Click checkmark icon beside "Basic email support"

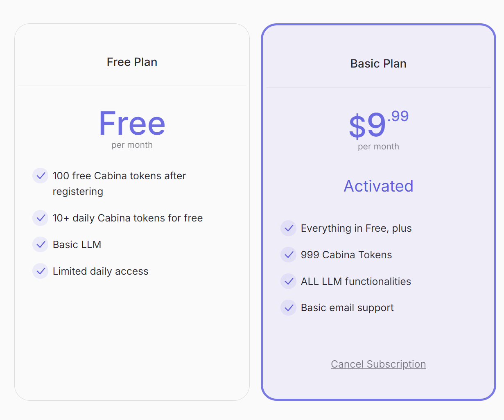[x=288, y=307]
